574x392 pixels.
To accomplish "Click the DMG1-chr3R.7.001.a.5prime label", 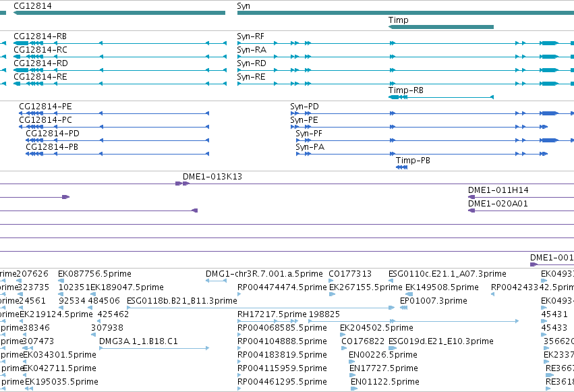I will tap(264, 274).
